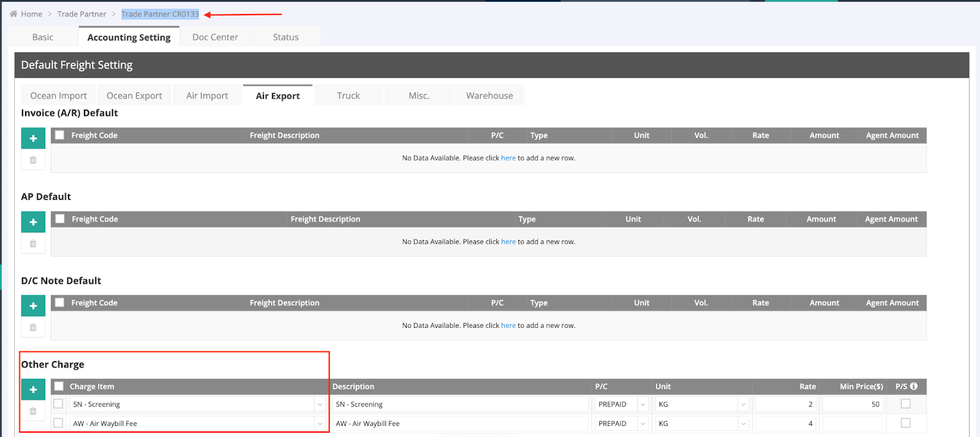Viewport: 980px width, 437px height.
Task: Expand P/C dropdown for Air Waybill Fee
Action: coord(643,424)
